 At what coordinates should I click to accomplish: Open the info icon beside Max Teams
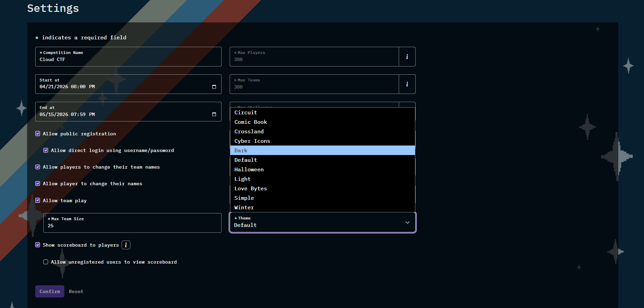(x=407, y=84)
